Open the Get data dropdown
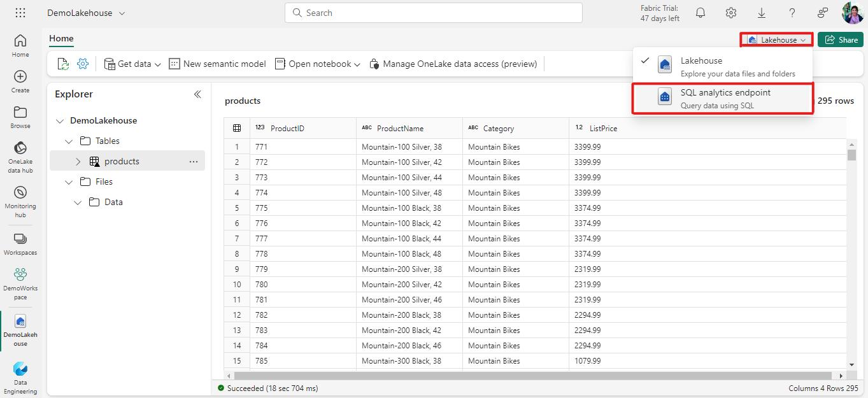Screen dimensions: 868x398 pos(132,64)
